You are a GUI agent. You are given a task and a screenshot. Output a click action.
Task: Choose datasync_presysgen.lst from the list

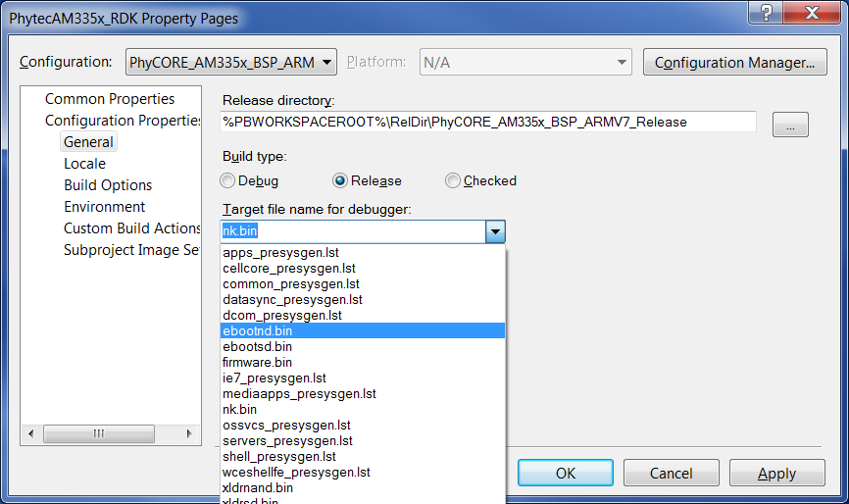(x=363, y=299)
